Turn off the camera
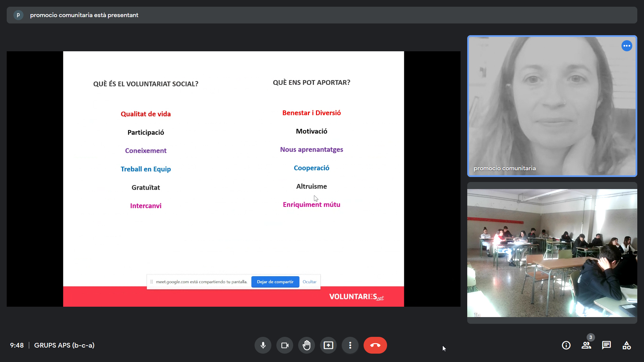 point(285,345)
